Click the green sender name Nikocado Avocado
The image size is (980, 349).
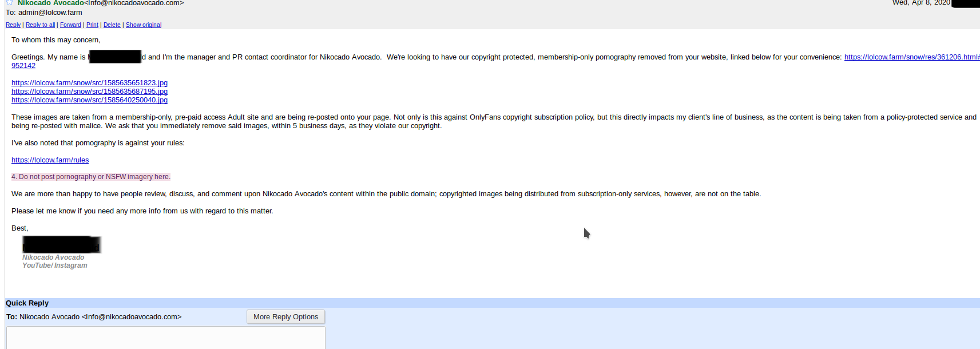51,3
